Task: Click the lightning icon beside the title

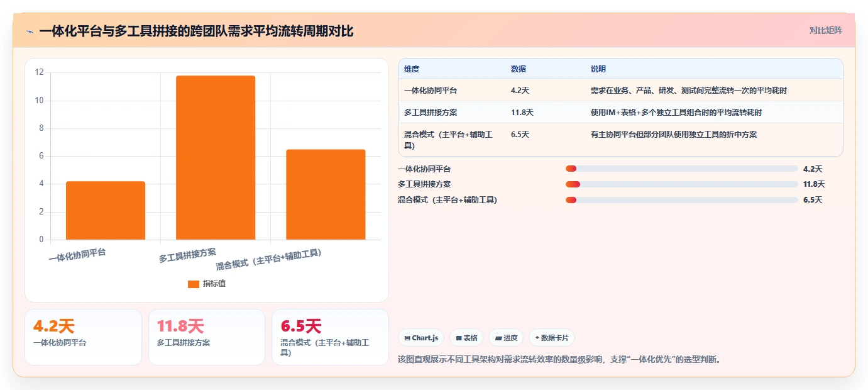Action: 30,31
